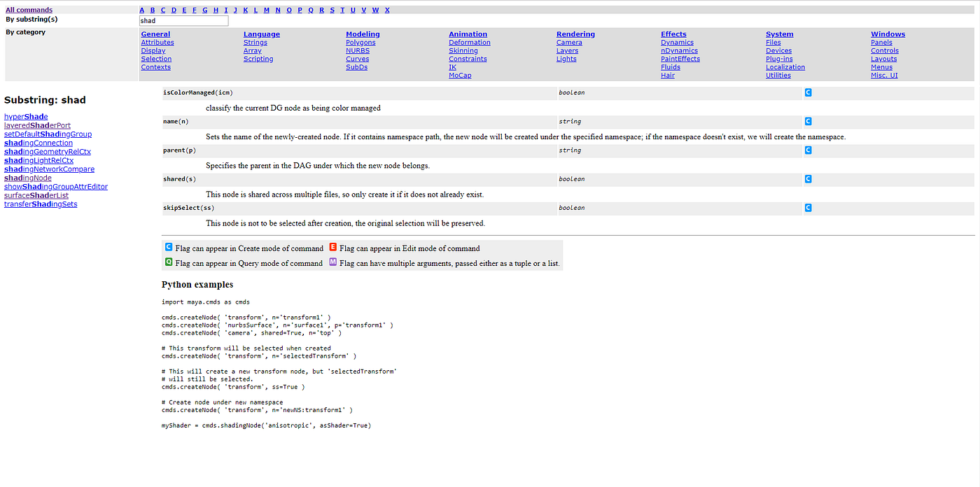Open the Attributes subcategory link

click(x=157, y=42)
